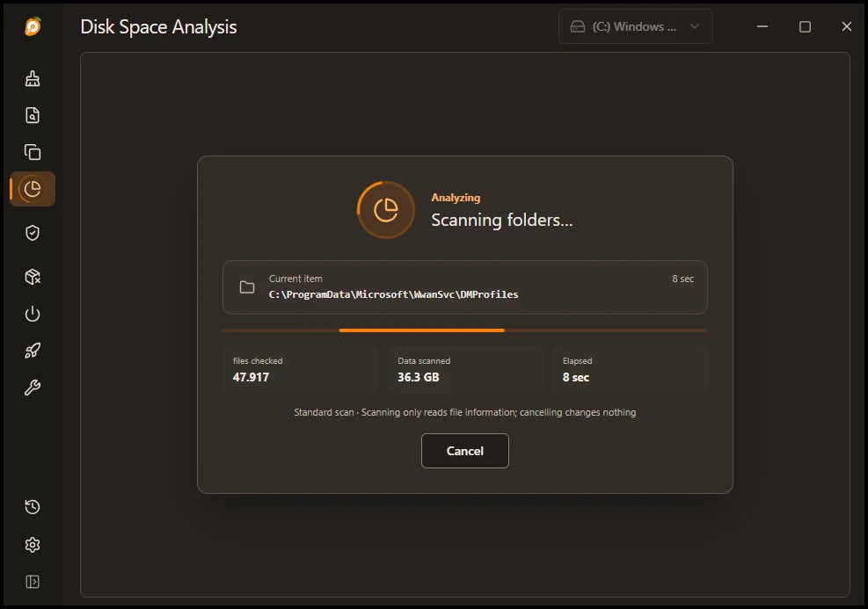Click the Elapsed value 8 sec

[576, 377]
